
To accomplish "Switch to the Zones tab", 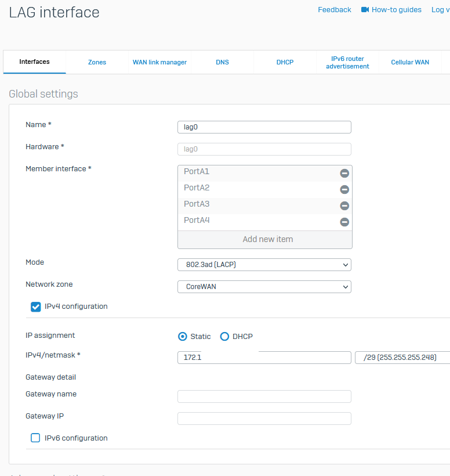I will (x=97, y=62).
